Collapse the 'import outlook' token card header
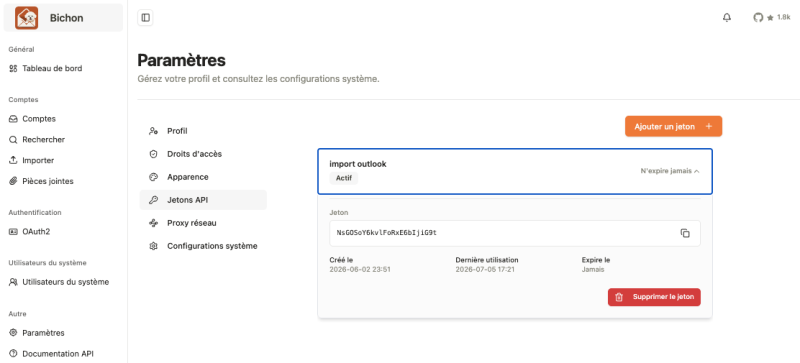 [515, 172]
